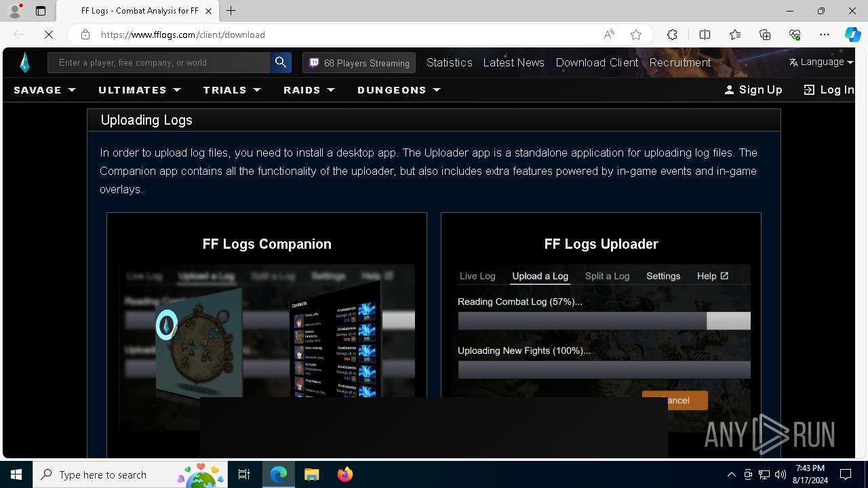Viewport: 868px width, 488px height.
Task: Open the Recruitment link
Action: tap(680, 62)
